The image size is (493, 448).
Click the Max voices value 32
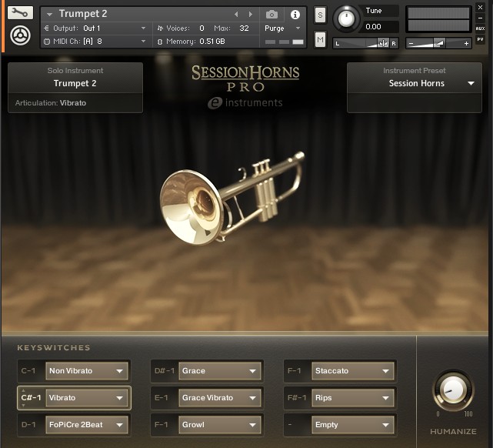[x=244, y=28]
